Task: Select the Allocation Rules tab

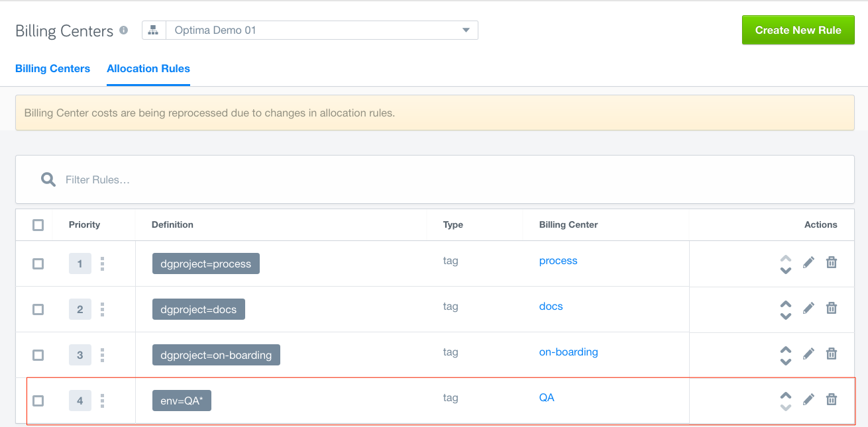Action: (148, 69)
